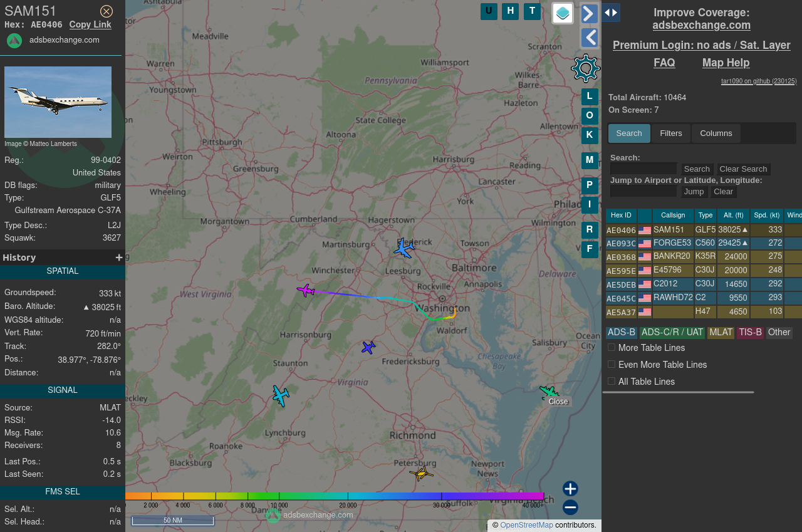Viewport: 802px width, 532px height.
Task: Click the adsbexchange logo icon in info panel
Action: point(14,40)
